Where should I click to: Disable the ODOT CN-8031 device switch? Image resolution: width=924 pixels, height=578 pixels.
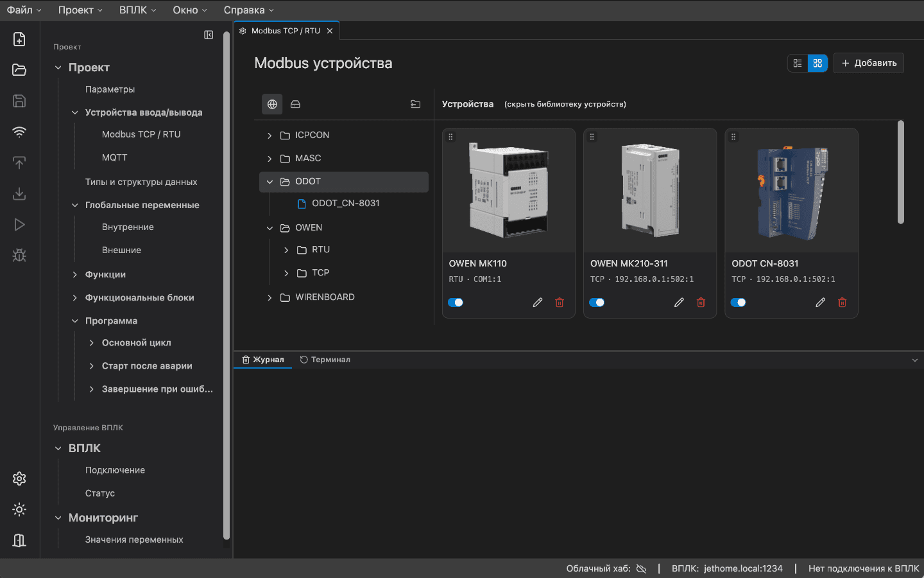point(738,302)
